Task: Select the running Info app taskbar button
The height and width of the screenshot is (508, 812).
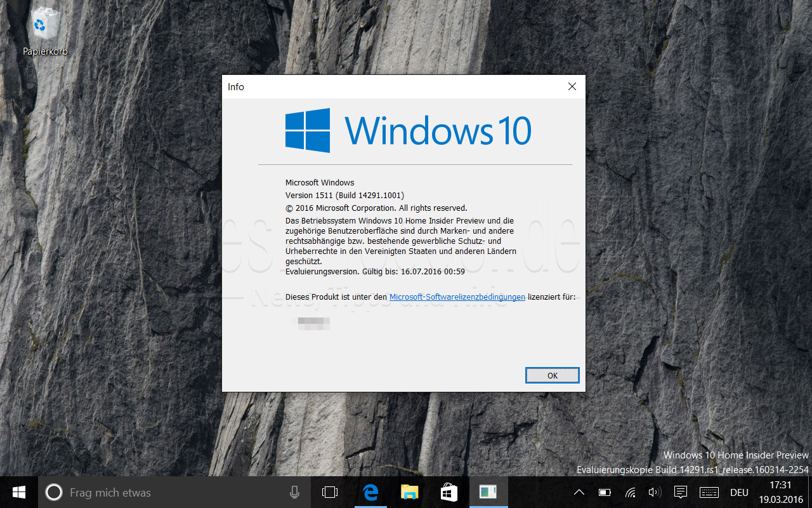Action: pyautogui.click(x=488, y=492)
